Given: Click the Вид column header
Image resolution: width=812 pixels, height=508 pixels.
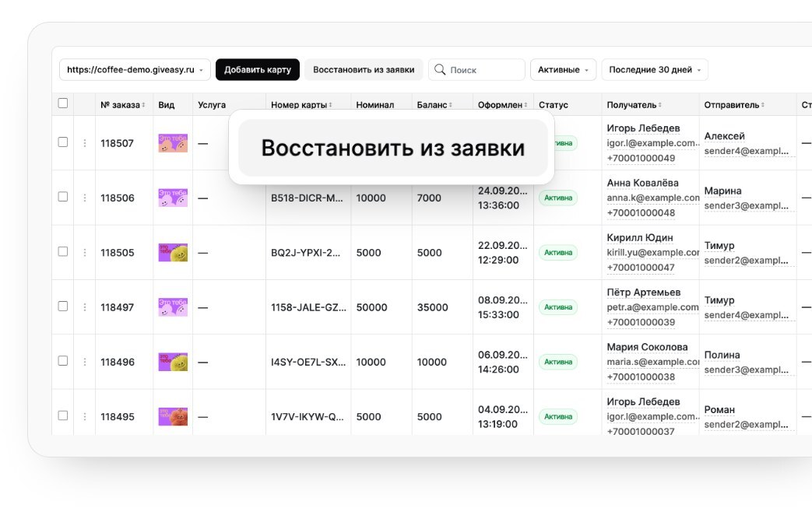Looking at the screenshot, I should click(x=167, y=105).
